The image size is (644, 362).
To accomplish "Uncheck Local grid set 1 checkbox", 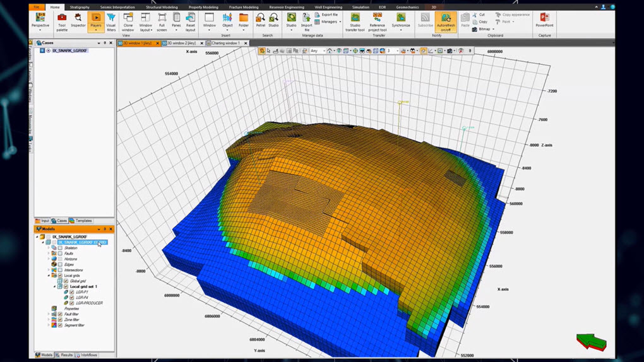I will coord(66,286).
